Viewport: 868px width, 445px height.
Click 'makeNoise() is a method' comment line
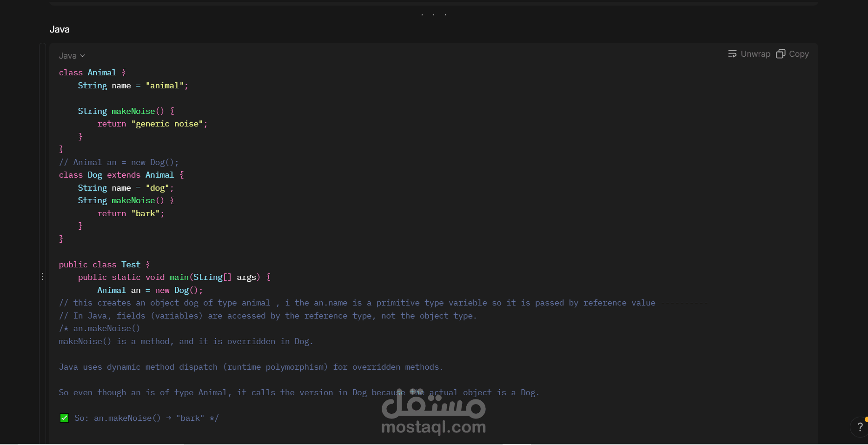pos(186,341)
